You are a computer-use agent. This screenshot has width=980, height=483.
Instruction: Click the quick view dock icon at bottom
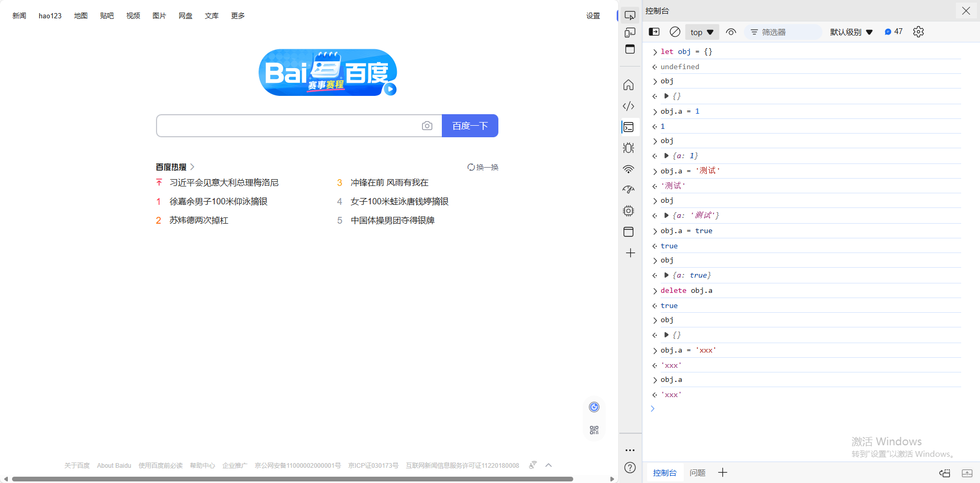tap(945, 473)
